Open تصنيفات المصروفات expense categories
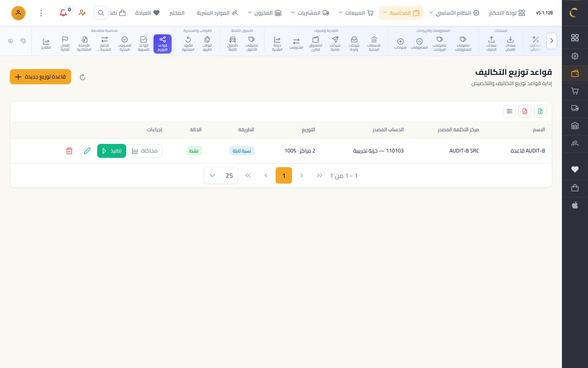This screenshot has width=588, height=368. pyautogui.click(x=463, y=43)
